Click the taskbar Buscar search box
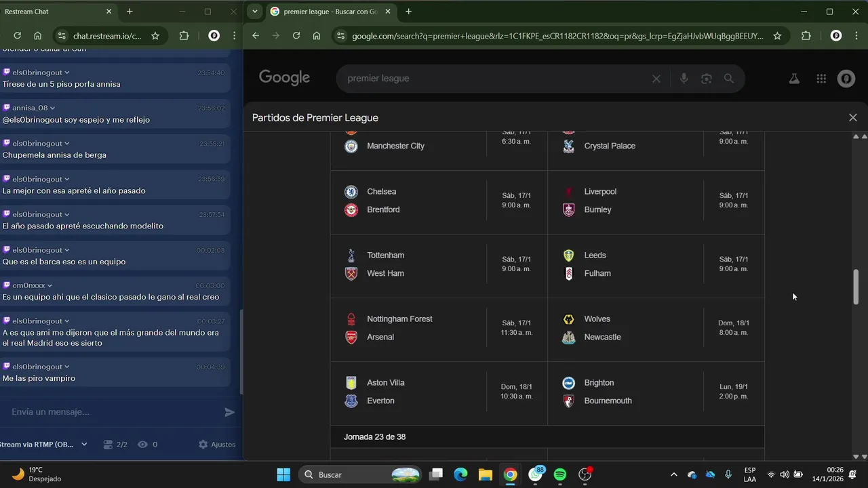This screenshot has width=868, height=488. pos(361,474)
